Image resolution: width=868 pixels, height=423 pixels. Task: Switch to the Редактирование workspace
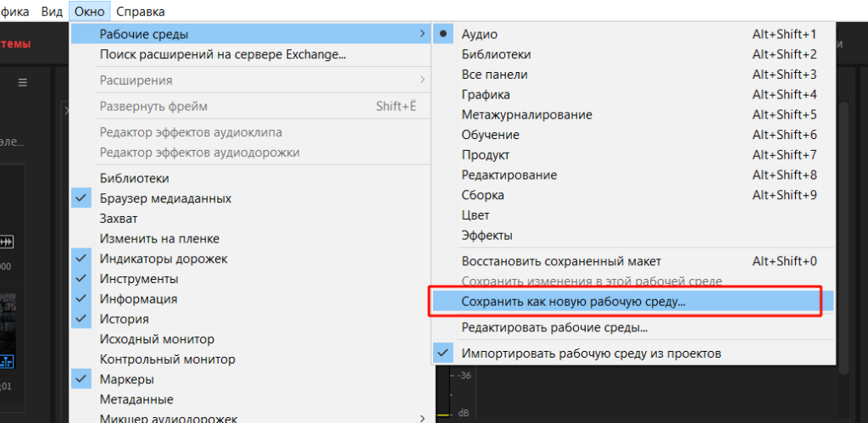[509, 175]
